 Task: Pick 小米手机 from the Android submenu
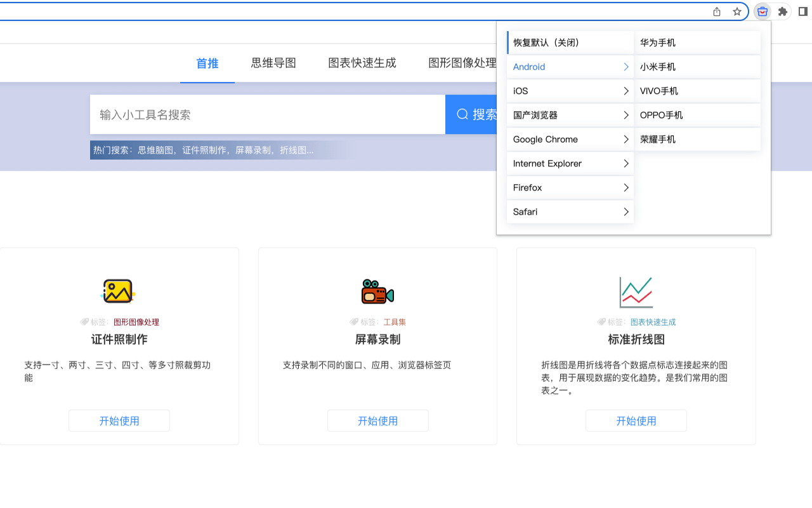(697, 67)
